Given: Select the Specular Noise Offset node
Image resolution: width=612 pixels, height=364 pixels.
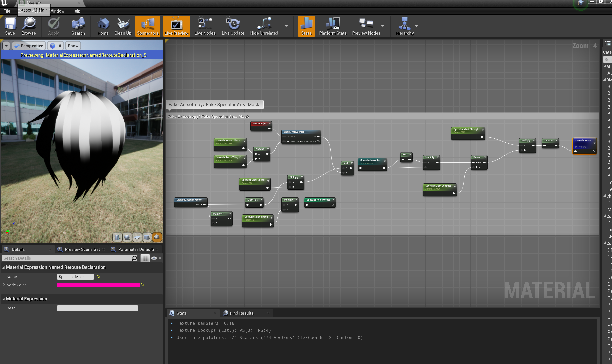Looking at the screenshot, I should pyautogui.click(x=320, y=203).
